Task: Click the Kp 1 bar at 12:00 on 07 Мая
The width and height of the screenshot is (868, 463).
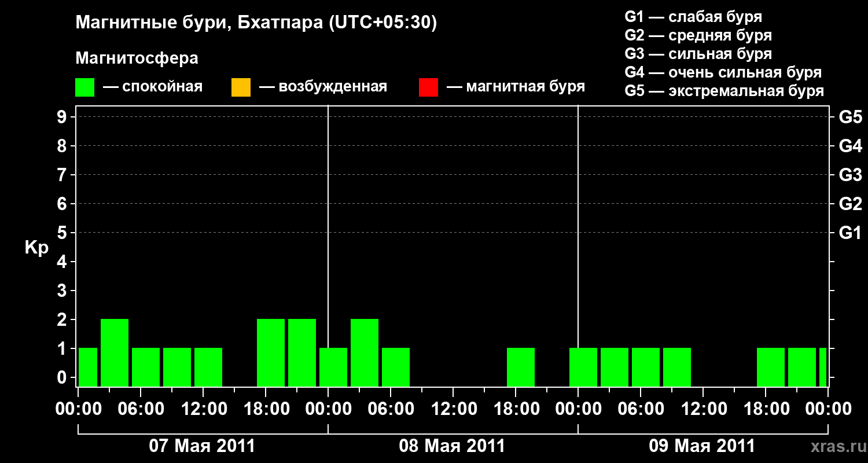Action: (208, 367)
